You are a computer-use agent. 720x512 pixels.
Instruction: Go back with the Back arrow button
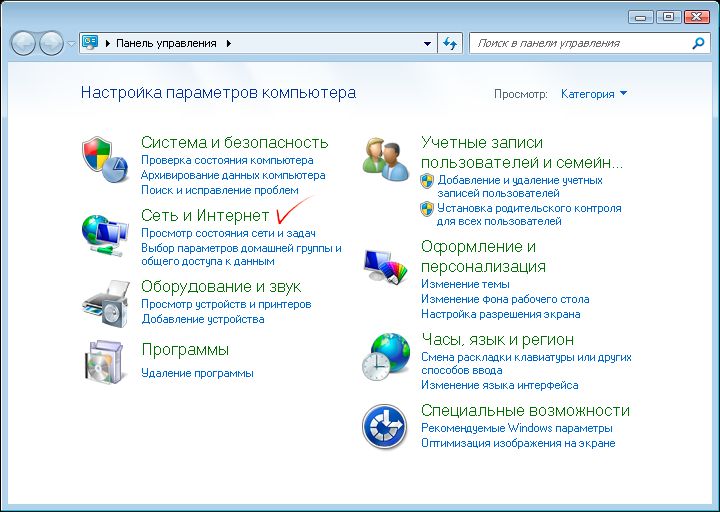point(22,44)
